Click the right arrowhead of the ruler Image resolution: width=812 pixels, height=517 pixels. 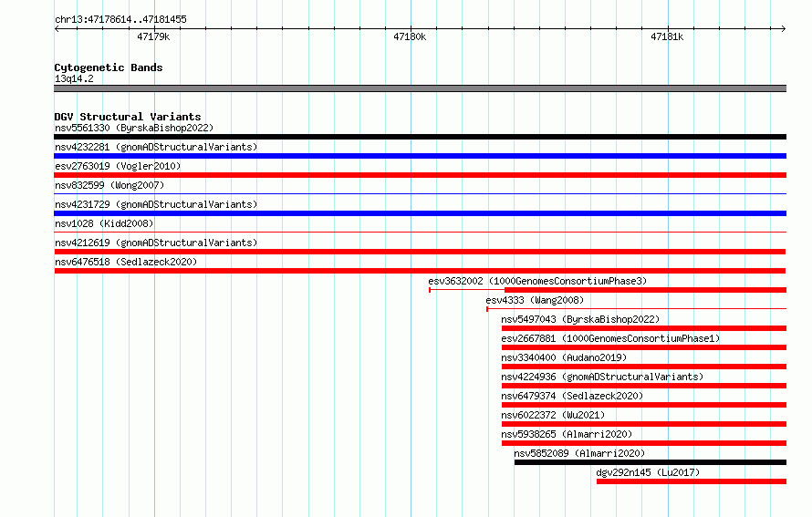[x=784, y=28]
